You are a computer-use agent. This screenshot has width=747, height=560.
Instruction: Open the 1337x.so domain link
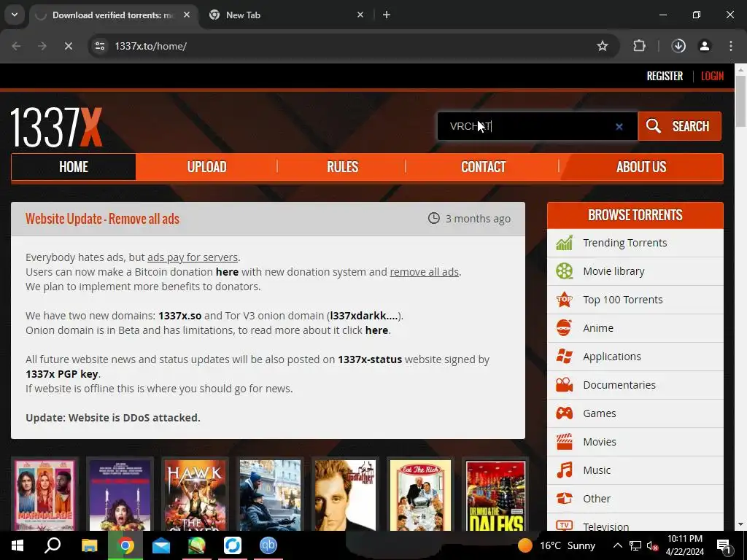pos(179,316)
